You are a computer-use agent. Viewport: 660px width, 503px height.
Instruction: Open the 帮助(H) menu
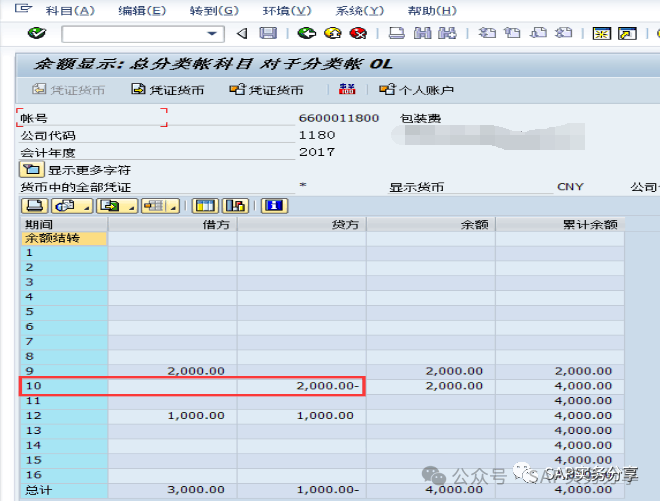pyautogui.click(x=432, y=10)
